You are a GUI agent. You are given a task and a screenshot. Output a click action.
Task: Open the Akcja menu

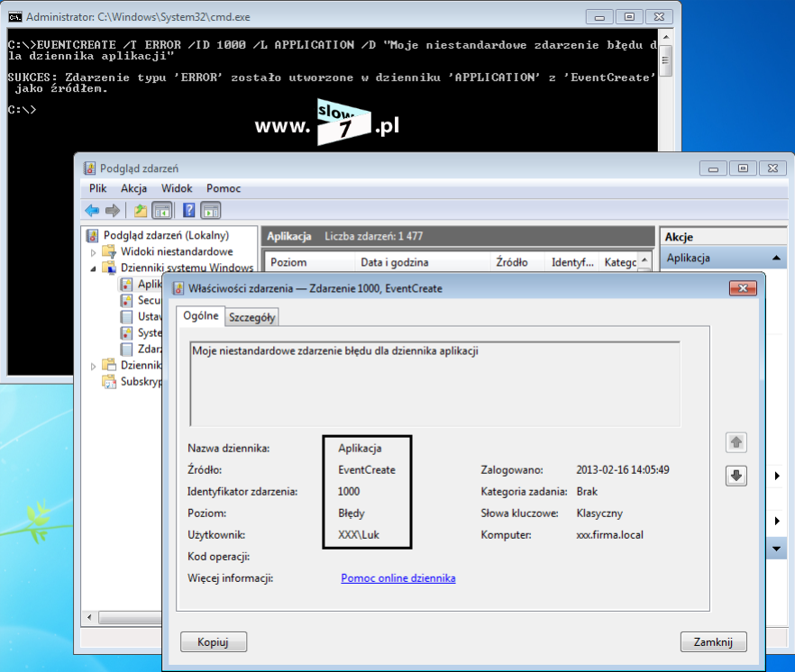tap(133, 188)
